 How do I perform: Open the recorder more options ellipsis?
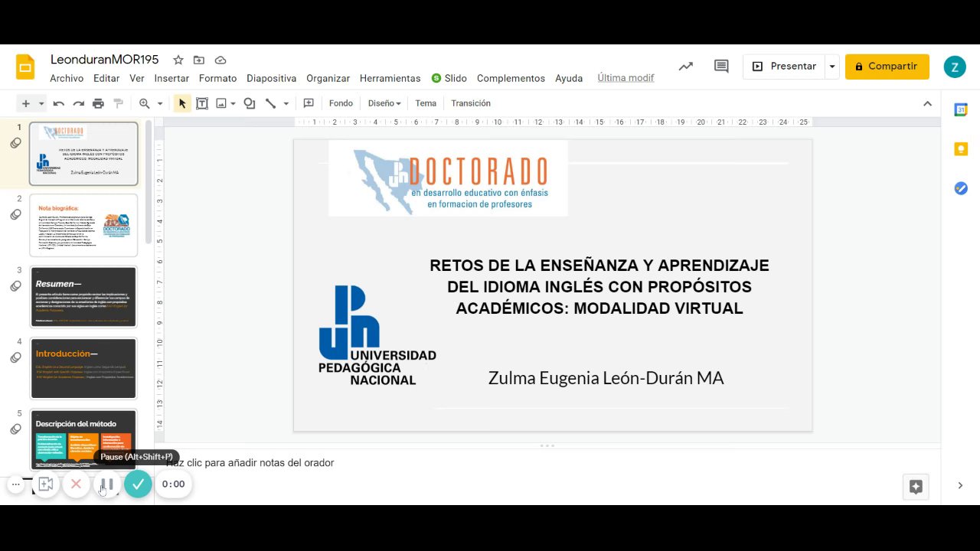[15, 484]
